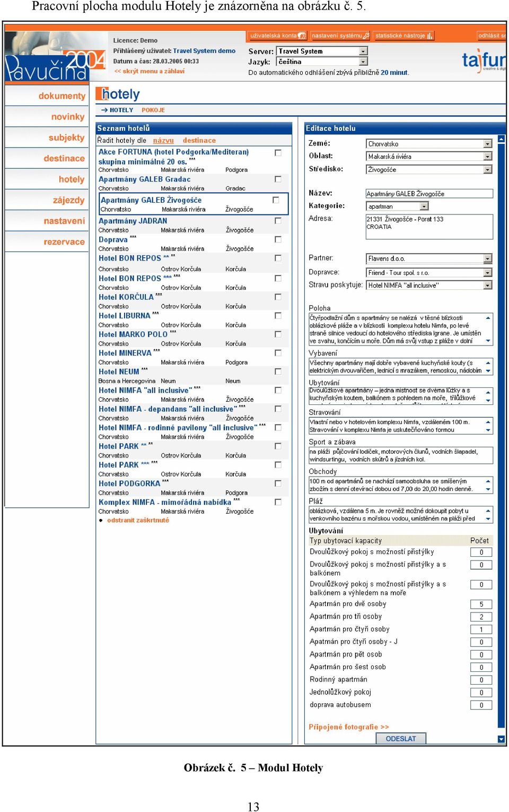
Task: Open zájezdy in the side menu
Action: click(69, 200)
